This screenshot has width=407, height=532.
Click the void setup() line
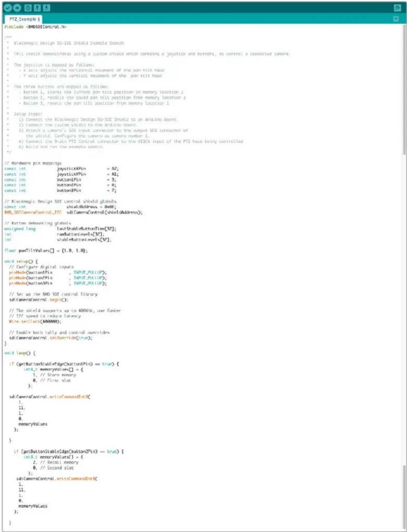click(x=21, y=262)
